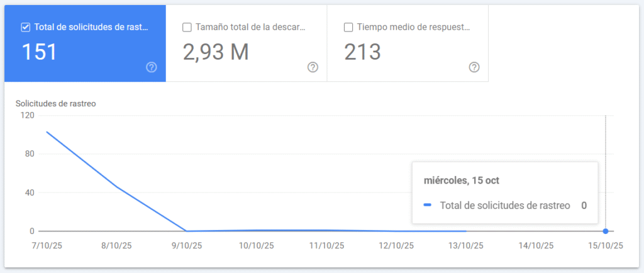Click the blue legend dash in the tooltip
Screen dimensions: 644x273
coord(428,206)
